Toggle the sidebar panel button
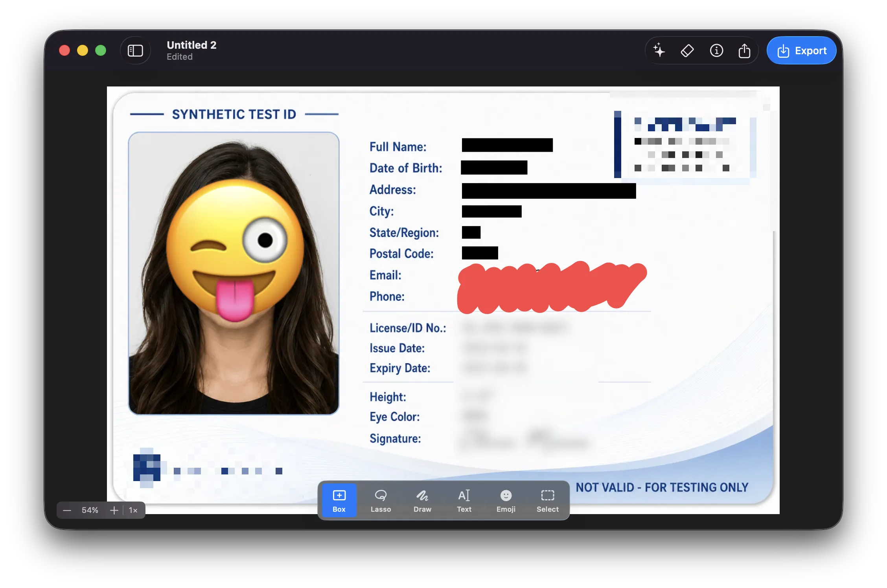887x588 pixels. (x=135, y=51)
